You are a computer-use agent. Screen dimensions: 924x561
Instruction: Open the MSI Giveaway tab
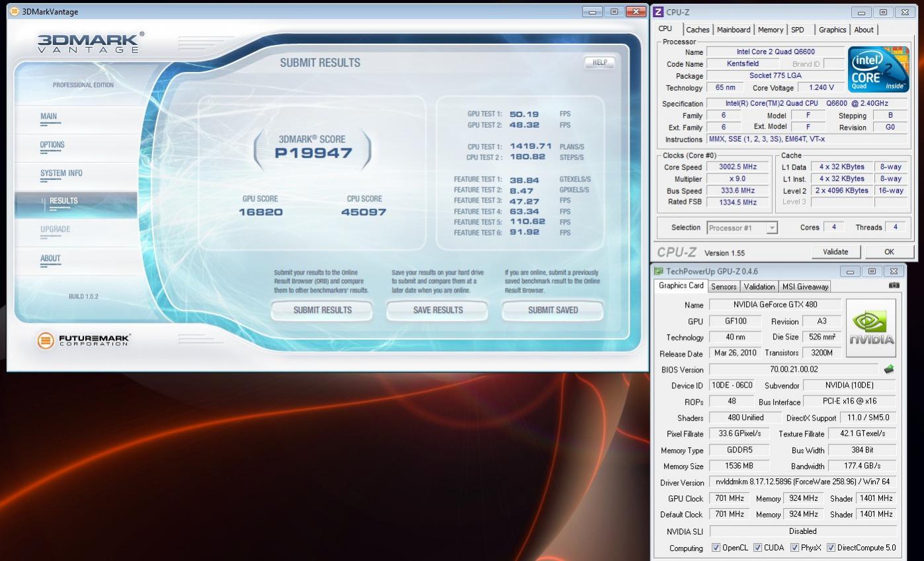click(x=805, y=286)
